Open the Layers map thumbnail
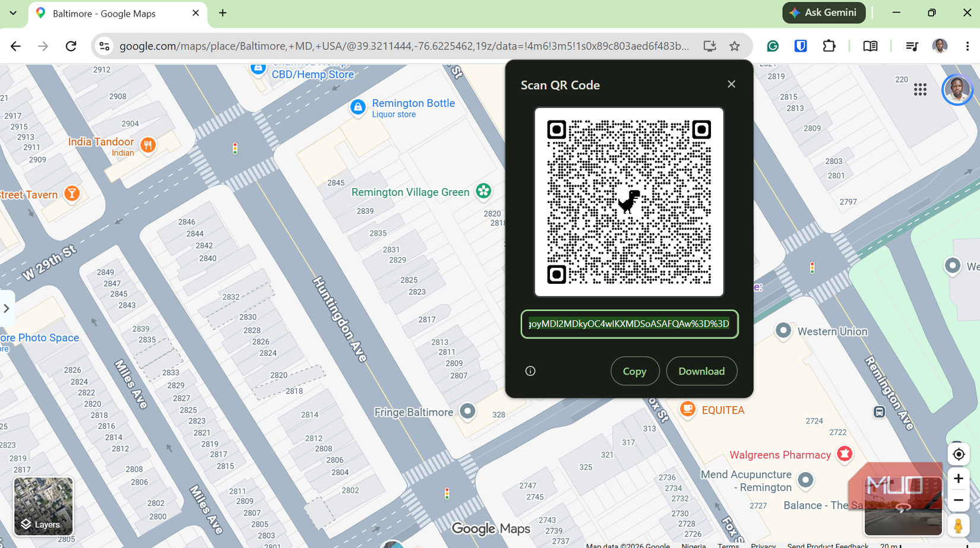This screenshot has height=548, width=980. (x=43, y=506)
